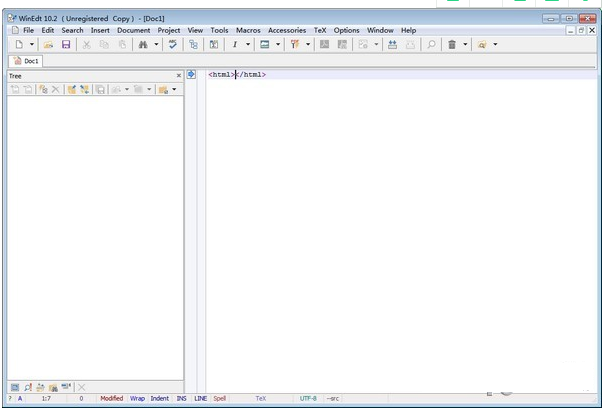Save the document using the floppy disk icon

coord(66,45)
